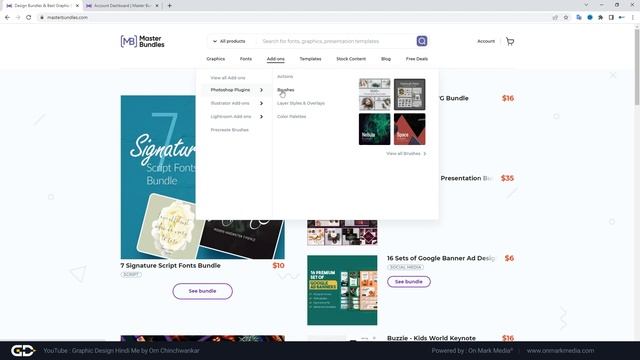
Task: Open the Stock Content menu
Action: [351, 59]
